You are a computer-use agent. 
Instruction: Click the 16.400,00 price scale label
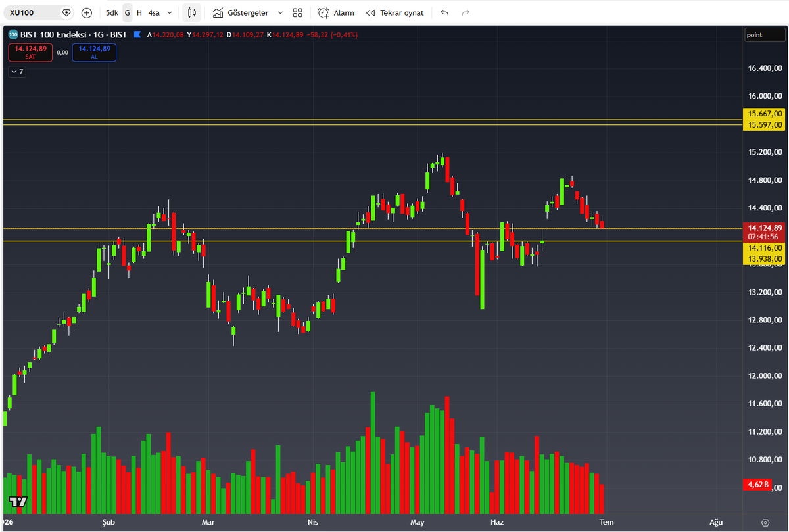763,68
